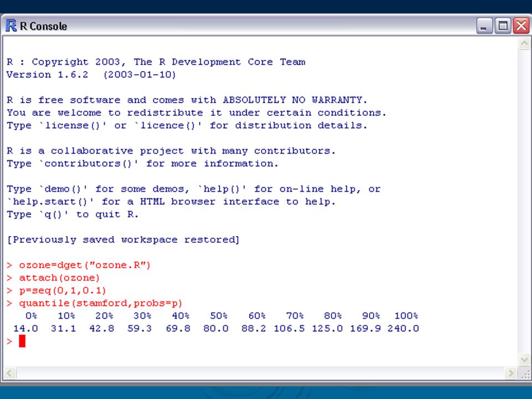Click the vertical scrollbar up arrow
The image size is (532, 399).
pos(524,43)
